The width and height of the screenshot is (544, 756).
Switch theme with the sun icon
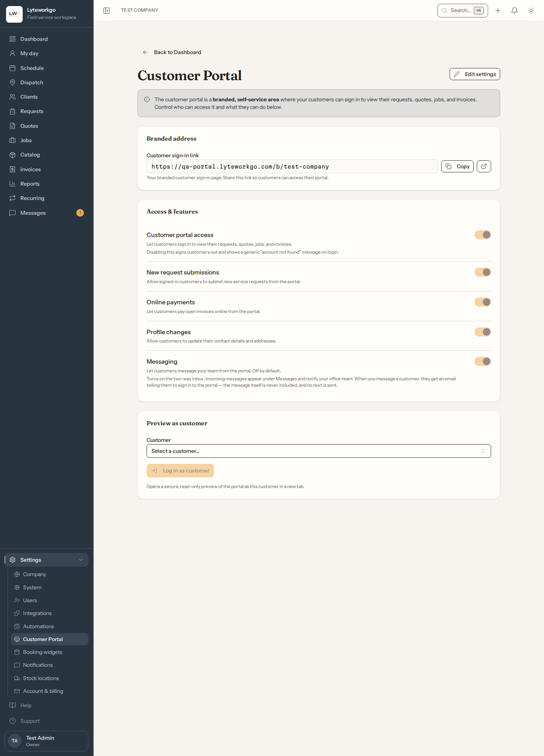531,11
